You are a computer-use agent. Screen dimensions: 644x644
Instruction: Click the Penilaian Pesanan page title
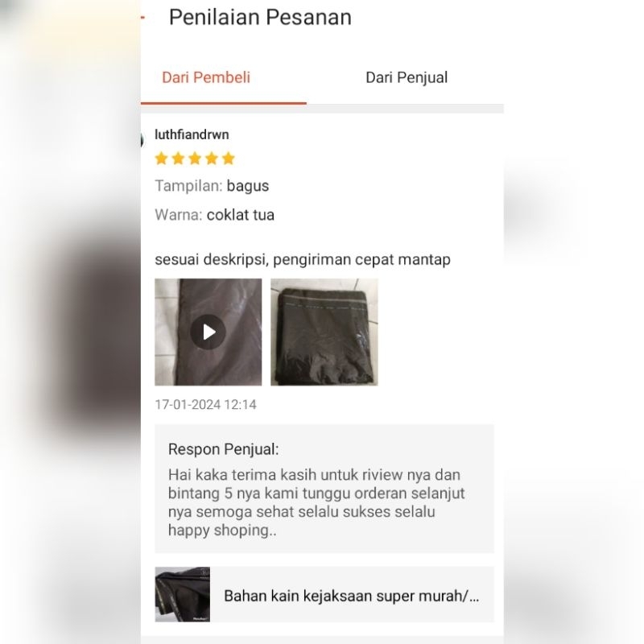coord(260,17)
